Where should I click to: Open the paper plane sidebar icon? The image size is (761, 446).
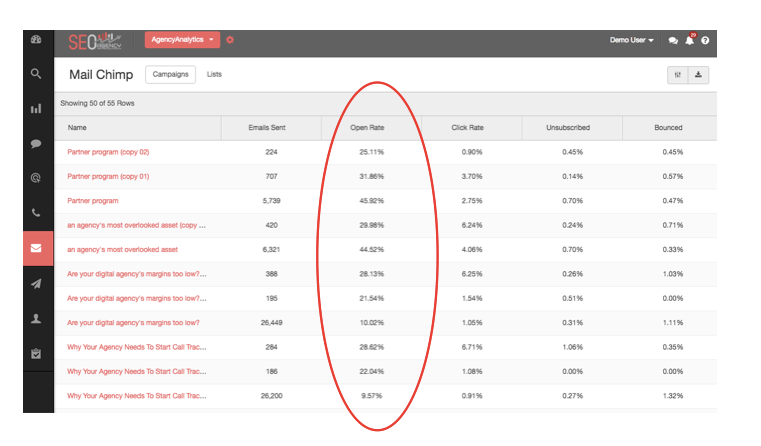[x=36, y=284]
